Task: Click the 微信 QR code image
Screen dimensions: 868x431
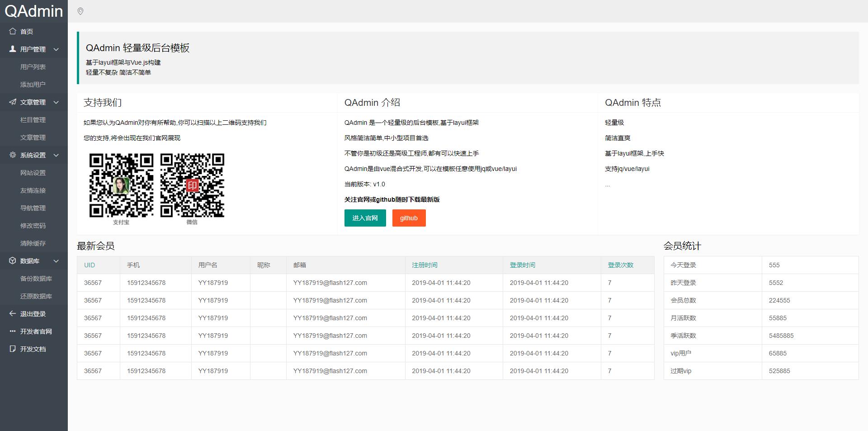Action: coord(192,185)
